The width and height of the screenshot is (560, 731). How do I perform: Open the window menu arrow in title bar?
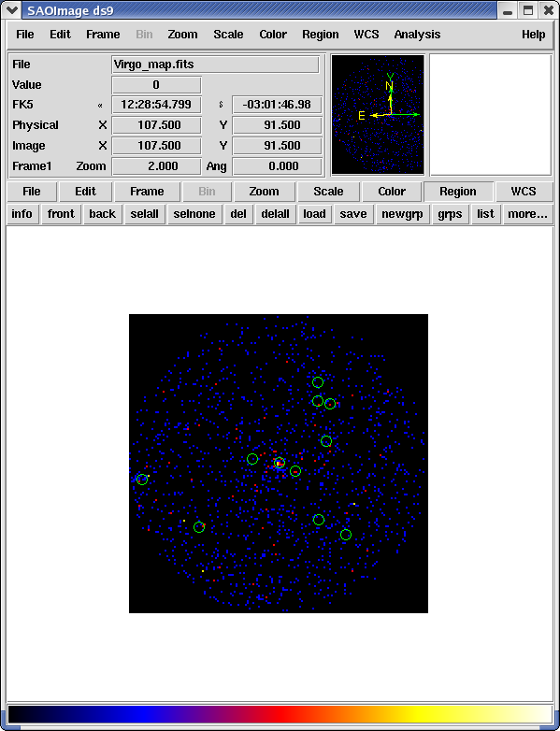tap(11, 9)
